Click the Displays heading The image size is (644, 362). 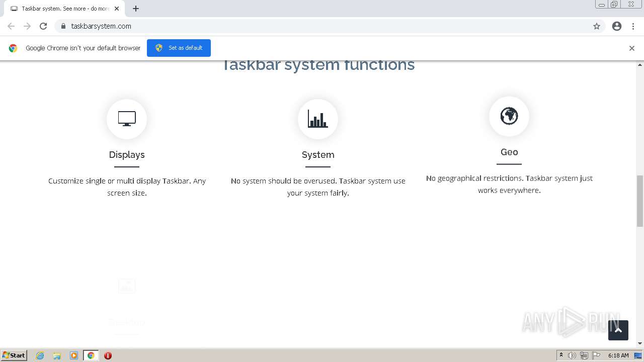pyautogui.click(x=127, y=154)
